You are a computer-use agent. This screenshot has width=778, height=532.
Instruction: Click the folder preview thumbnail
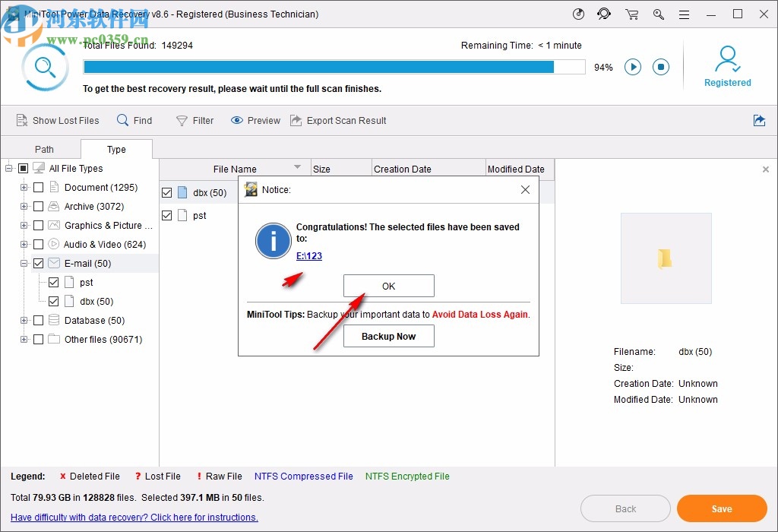coord(666,258)
